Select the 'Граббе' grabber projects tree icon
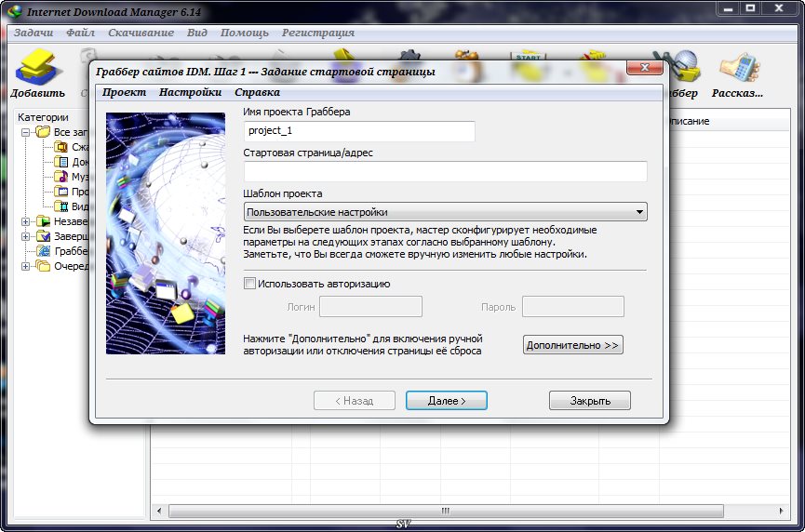 44,251
